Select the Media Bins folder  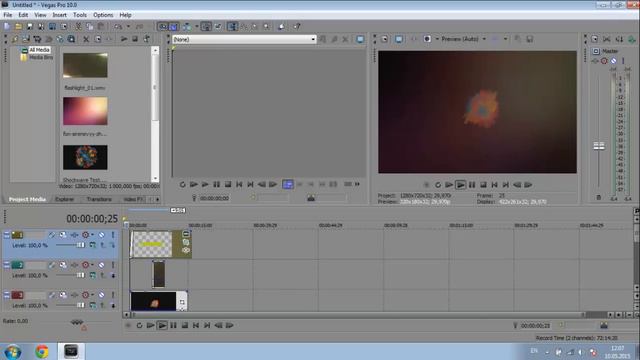click(41, 58)
